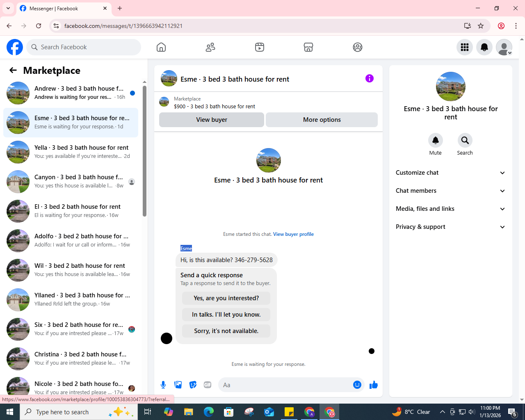Image resolution: width=525 pixels, height=420 pixels.
Task: Click the Aa message input field
Action: click(x=285, y=385)
